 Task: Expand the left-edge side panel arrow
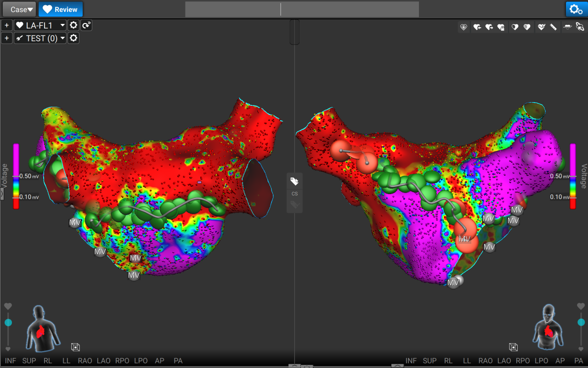pos(2,194)
